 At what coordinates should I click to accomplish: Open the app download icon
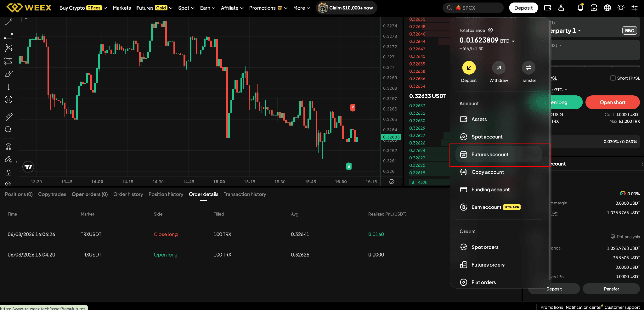pos(594,8)
